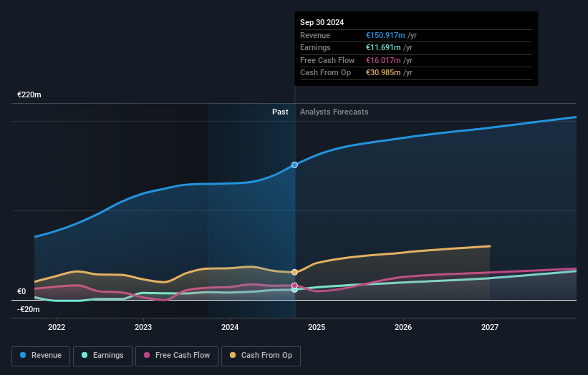Jump to 2025 on the time axis
This screenshot has height=375, width=588.
click(x=317, y=327)
